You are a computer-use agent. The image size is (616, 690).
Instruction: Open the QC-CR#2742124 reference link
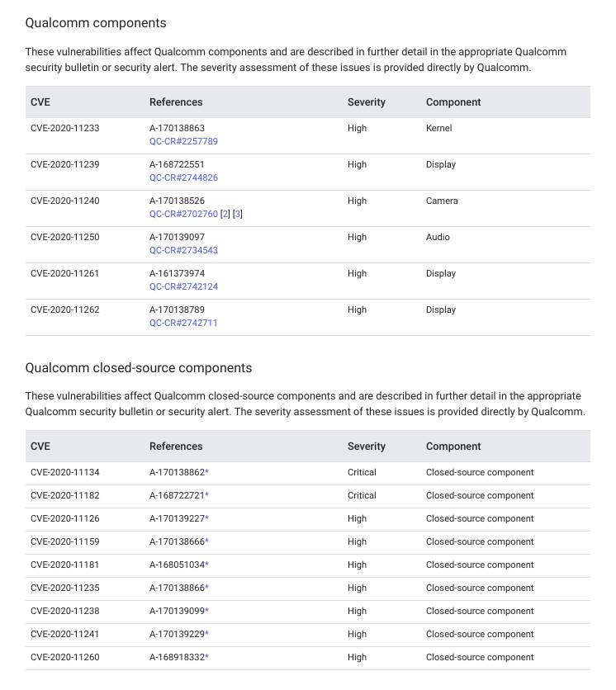click(x=183, y=286)
